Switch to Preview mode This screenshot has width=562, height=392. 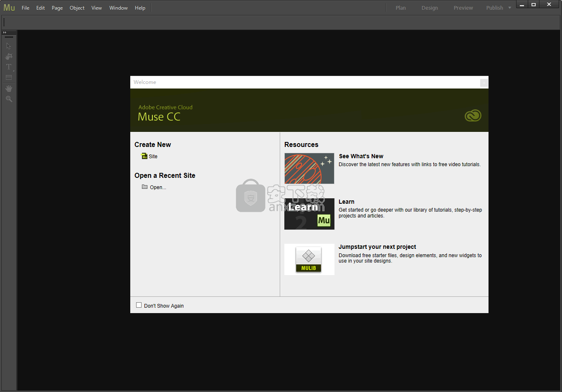click(x=463, y=8)
